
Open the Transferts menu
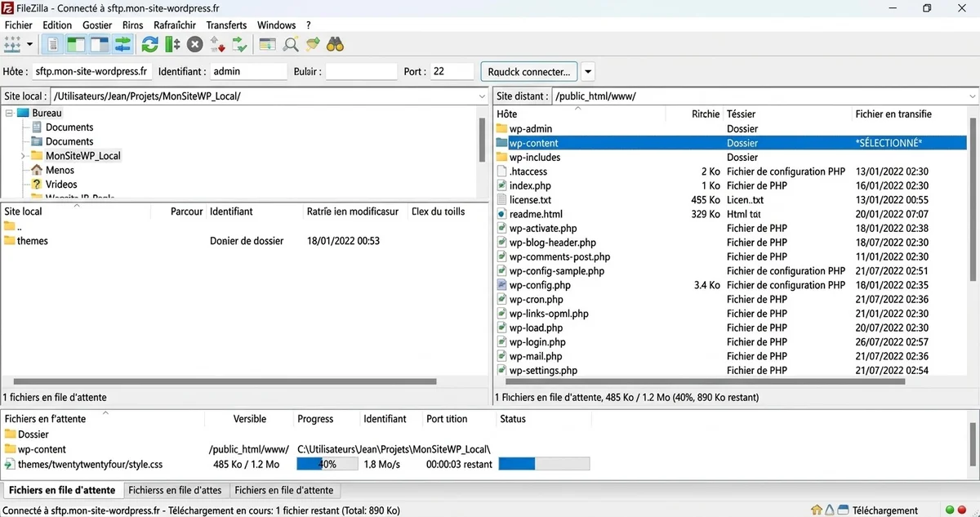click(226, 25)
